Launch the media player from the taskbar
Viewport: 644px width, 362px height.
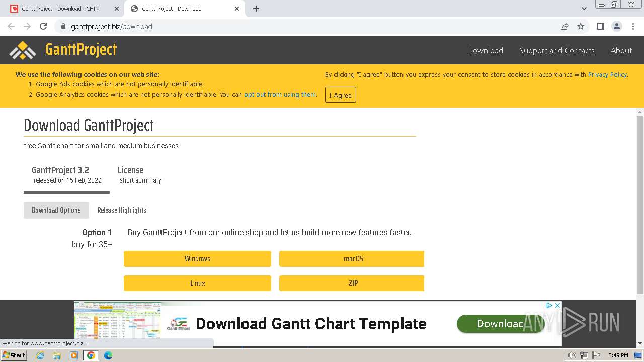tap(74, 355)
